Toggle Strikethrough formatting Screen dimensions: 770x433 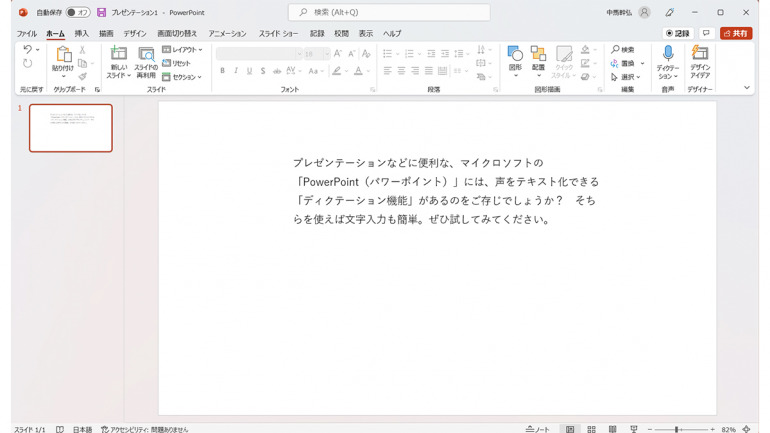click(277, 71)
